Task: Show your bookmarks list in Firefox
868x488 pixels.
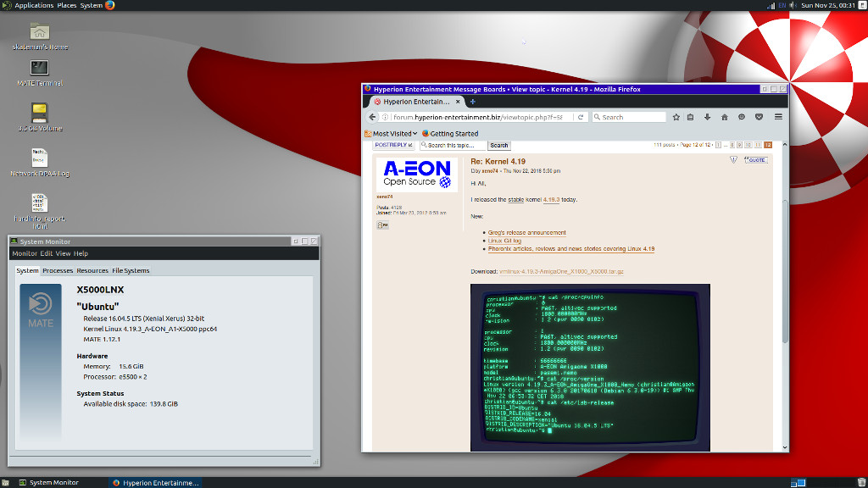Action: pos(690,117)
